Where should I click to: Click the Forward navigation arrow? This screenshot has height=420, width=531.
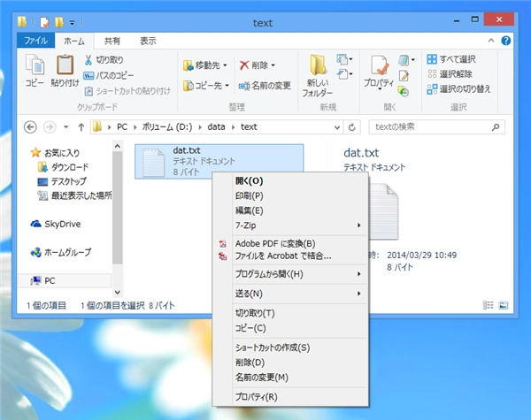[x=50, y=127]
